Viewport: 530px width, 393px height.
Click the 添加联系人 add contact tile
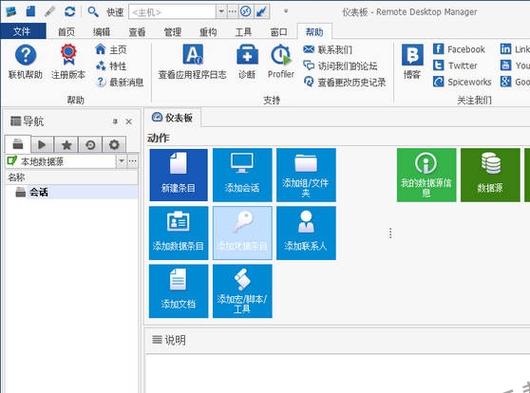(306, 233)
